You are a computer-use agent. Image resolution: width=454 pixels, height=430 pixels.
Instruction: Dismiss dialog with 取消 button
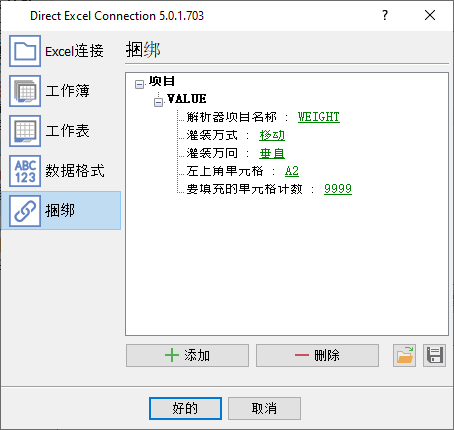pyautogui.click(x=264, y=408)
